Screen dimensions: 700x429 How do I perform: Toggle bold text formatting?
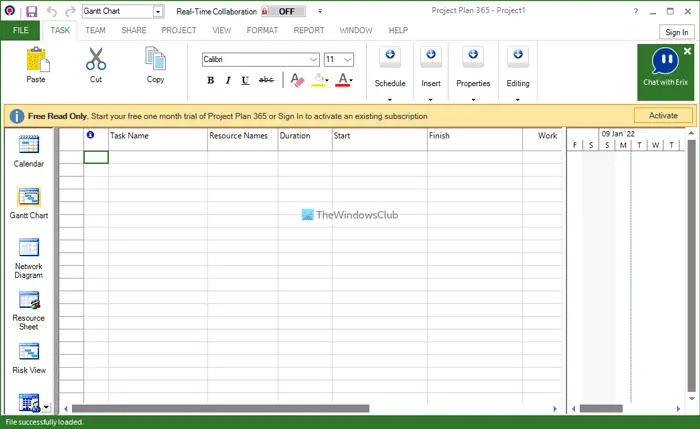pos(211,80)
